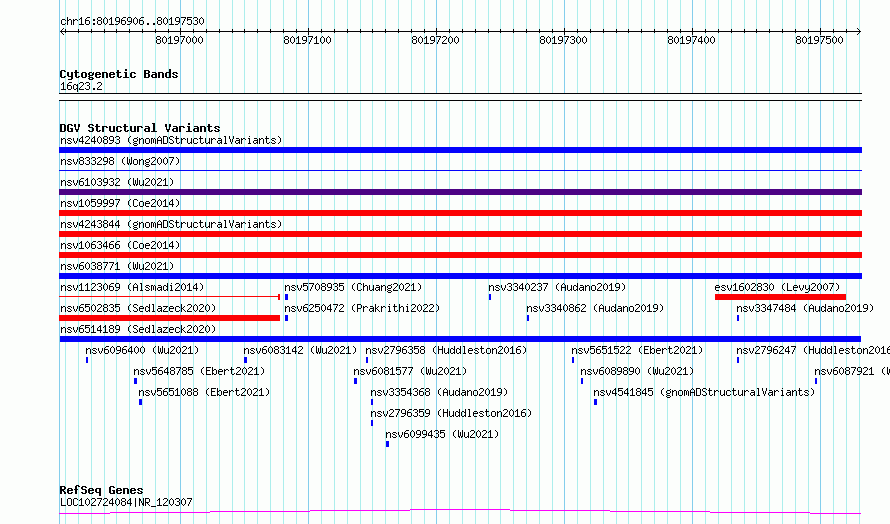890x524 pixels.
Task: Open variant nsv6250472 (Prakrithi2022) label
Action: point(362,308)
